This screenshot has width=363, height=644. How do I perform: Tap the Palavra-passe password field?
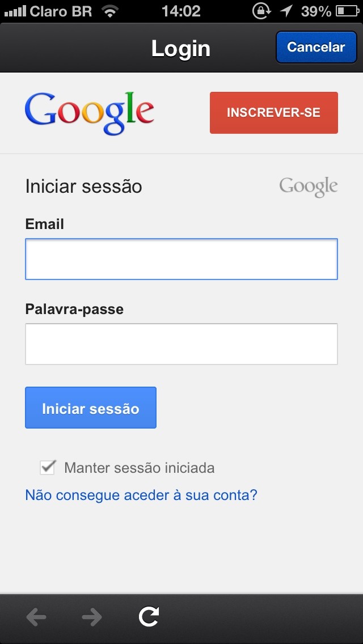(181, 344)
